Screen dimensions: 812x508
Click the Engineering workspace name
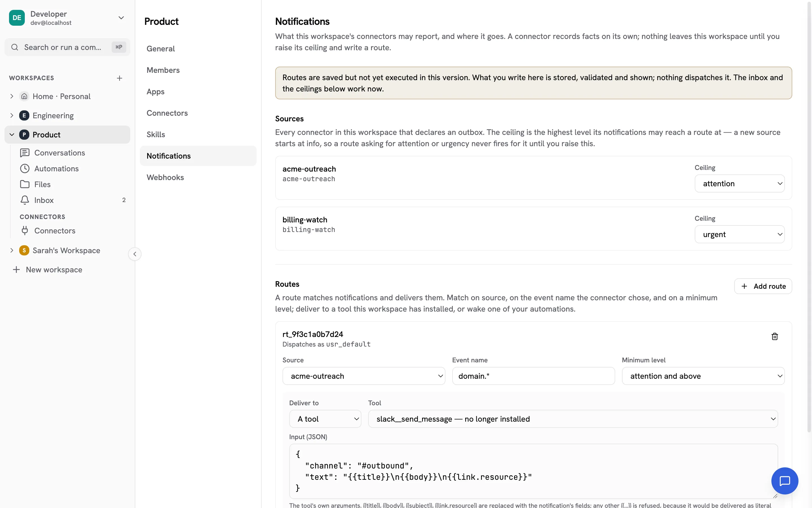coord(53,116)
